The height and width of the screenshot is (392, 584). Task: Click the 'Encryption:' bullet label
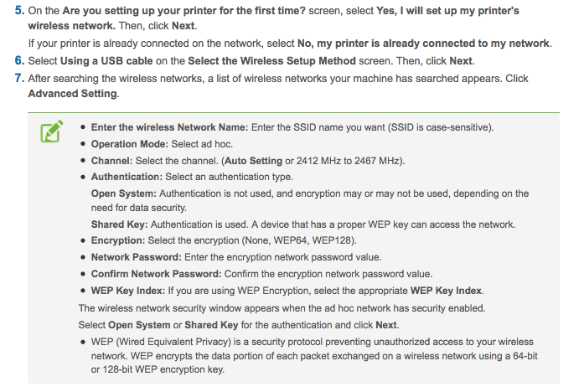tap(118, 240)
